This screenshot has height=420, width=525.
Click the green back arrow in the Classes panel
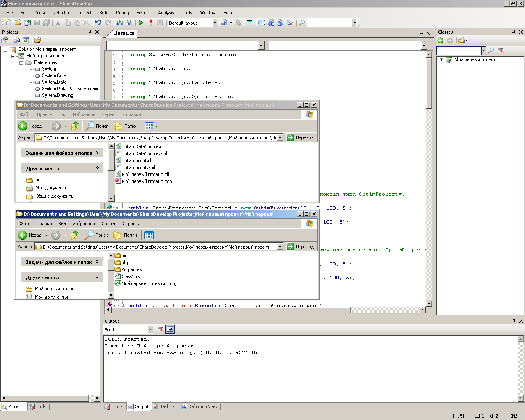coord(441,40)
